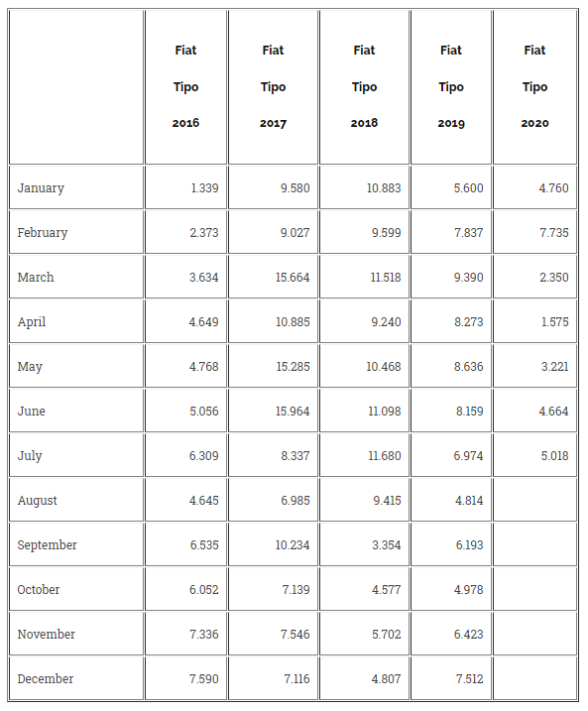Viewport: 588px width, 711px height.
Task: Select the Fiat Tipo 2019 header cell
Action: [451, 87]
